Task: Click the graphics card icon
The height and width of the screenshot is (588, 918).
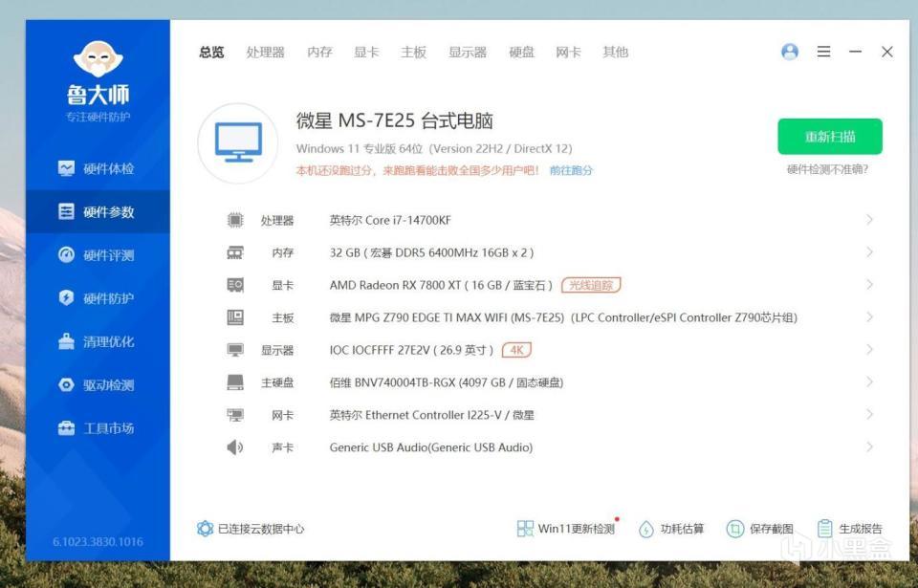Action: [235, 285]
